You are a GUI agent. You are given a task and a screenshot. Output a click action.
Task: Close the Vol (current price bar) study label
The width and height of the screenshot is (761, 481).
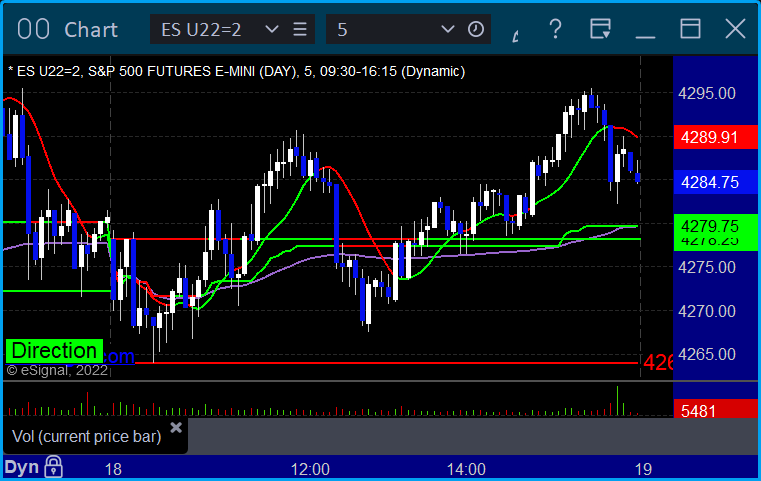176,428
